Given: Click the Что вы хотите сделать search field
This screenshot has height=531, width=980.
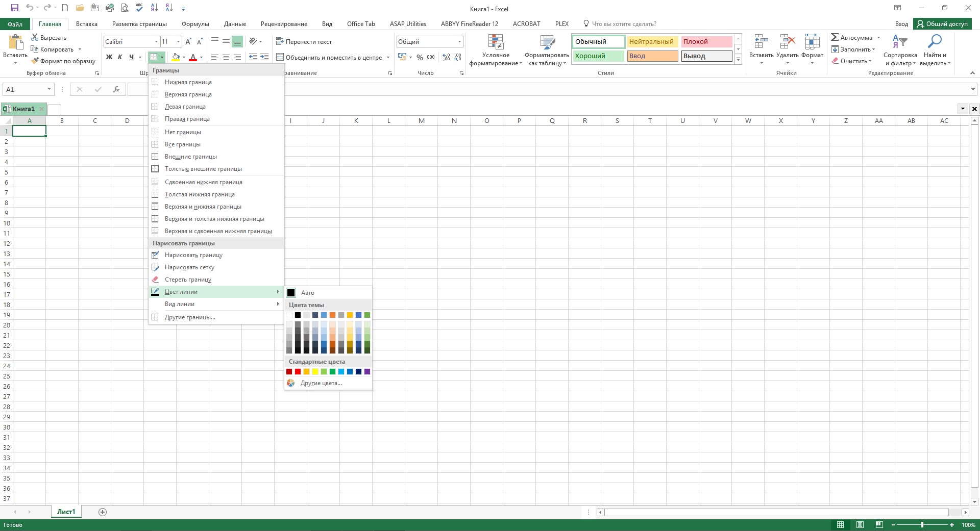Looking at the screenshot, I should [x=624, y=24].
